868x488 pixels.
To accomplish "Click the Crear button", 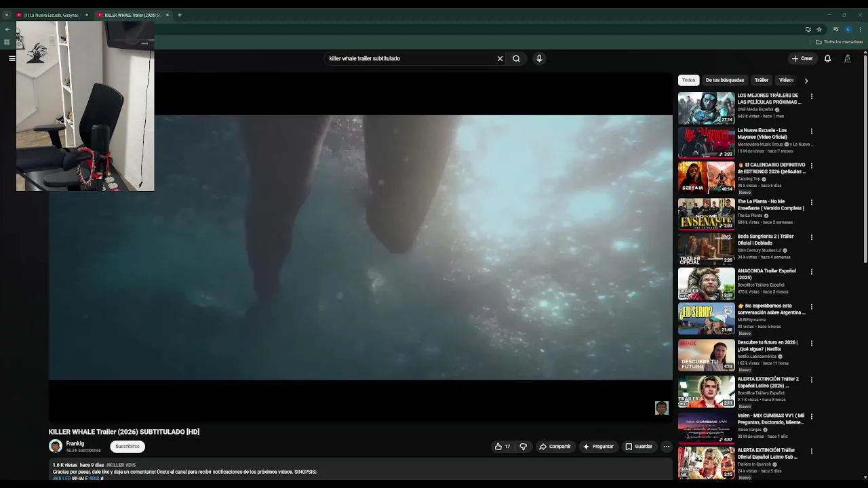I will 802,58.
